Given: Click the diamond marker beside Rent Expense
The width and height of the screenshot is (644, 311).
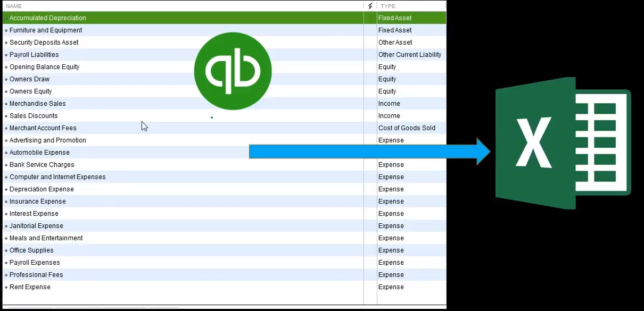Looking at the screenshot, I should pos(6,288).
